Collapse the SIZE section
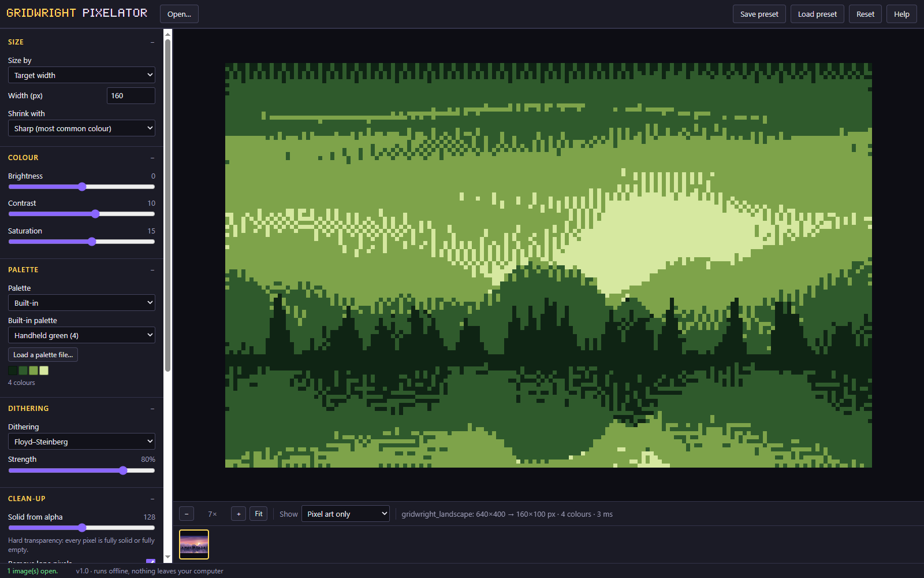This screenshot has width=924, height=578. point(152,42)
